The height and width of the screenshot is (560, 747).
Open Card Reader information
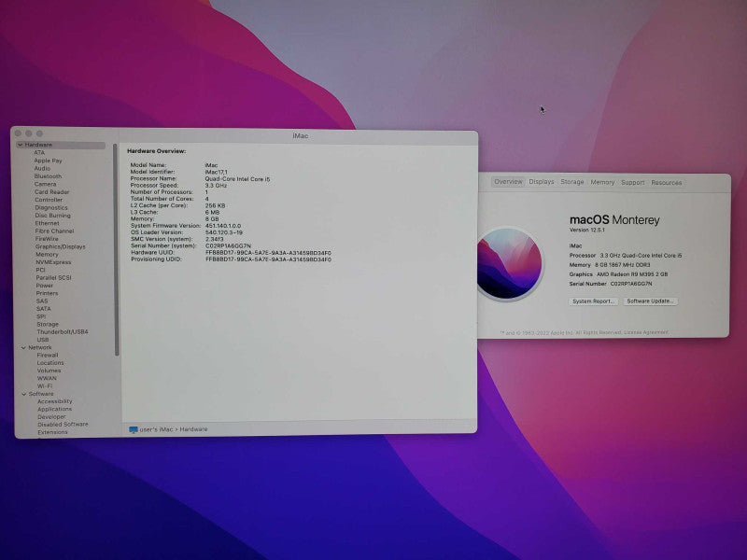(x=51, y=192)
